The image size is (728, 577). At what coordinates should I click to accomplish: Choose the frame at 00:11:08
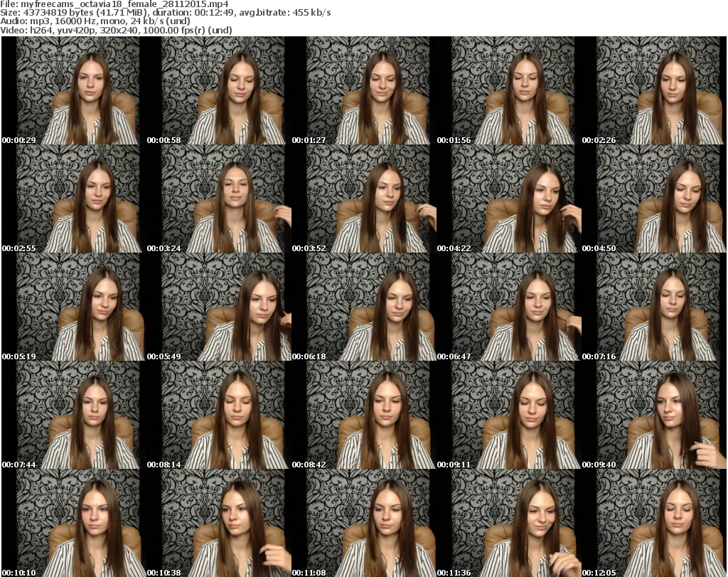[x=364, y=523]
